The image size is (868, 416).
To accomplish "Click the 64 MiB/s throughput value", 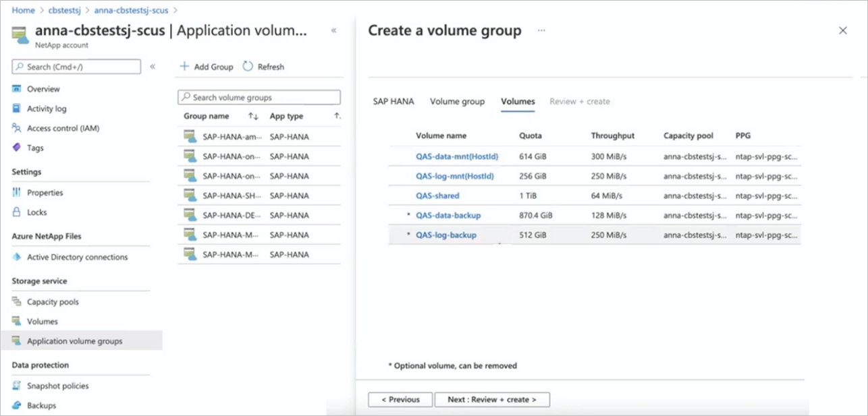I will (x=607, y=196).
